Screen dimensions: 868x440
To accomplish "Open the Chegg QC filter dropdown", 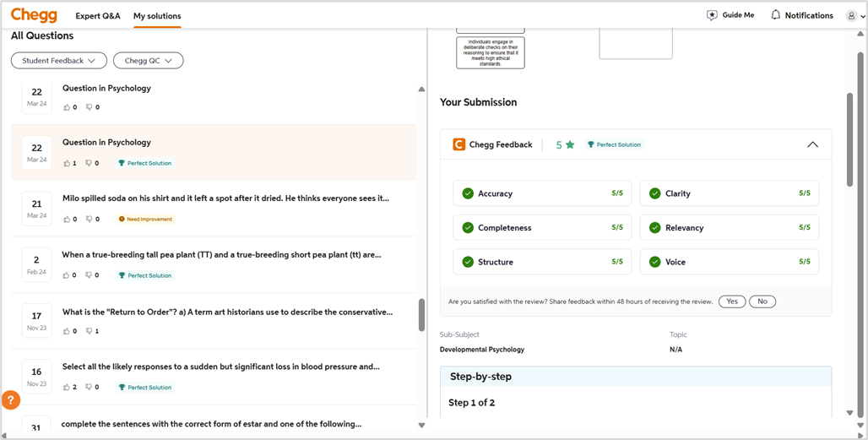I will pyautogui.click(x=149, y=61).
